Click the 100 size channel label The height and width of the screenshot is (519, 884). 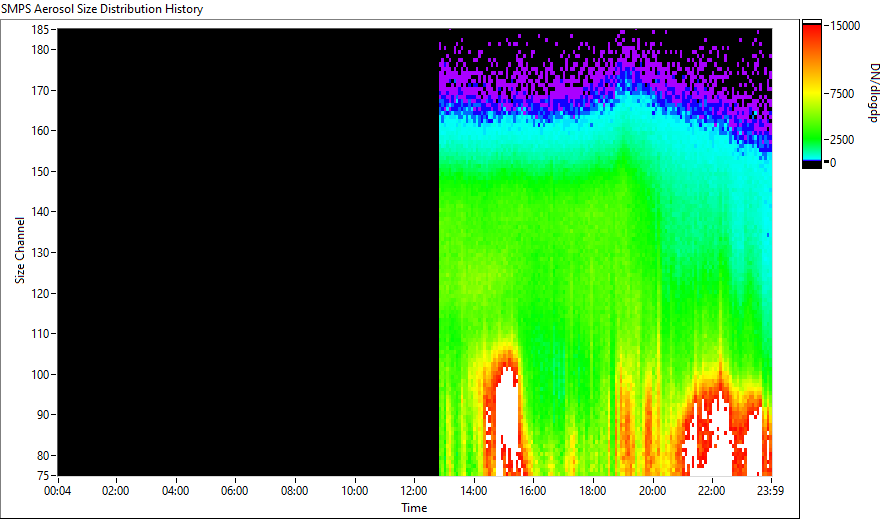[39, 374]
